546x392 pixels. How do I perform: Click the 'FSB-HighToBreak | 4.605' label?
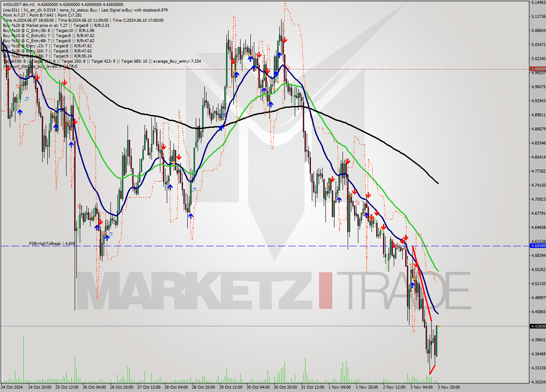(x=52, y=243)
